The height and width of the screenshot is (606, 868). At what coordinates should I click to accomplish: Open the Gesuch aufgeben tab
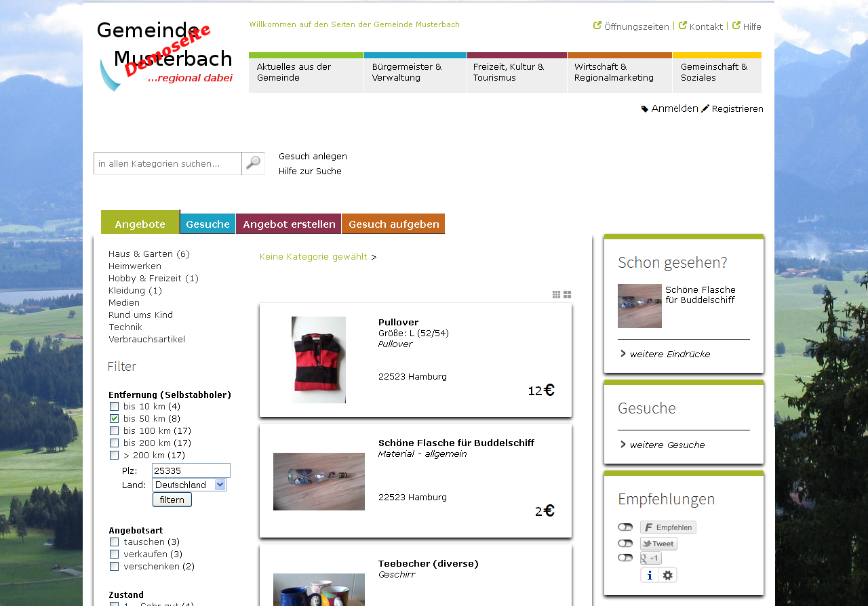[x=393, y=224]
